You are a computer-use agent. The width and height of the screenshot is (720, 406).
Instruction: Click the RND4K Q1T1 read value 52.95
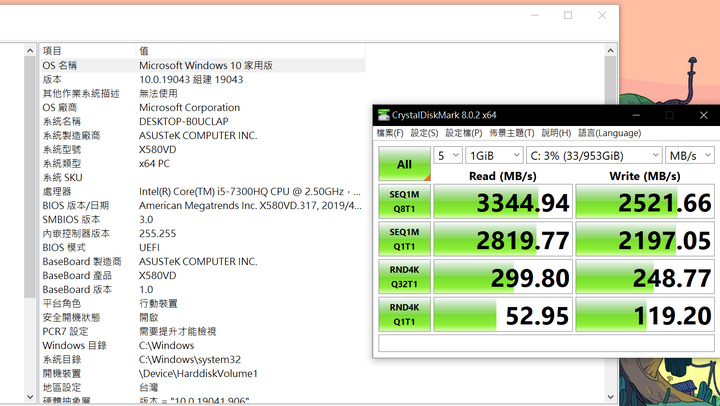coord(503,314)
